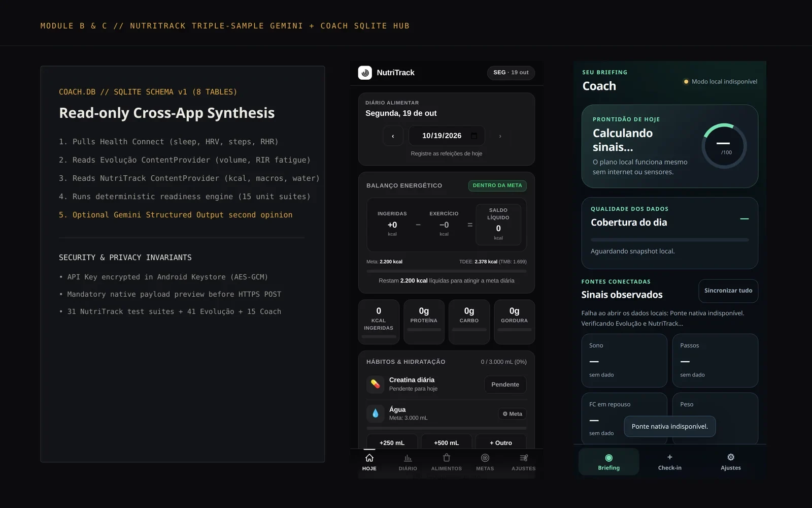Viewport: 812px width, 508px height.
Task: Click the Modo local indisponível status
Action: pos(721,81)
